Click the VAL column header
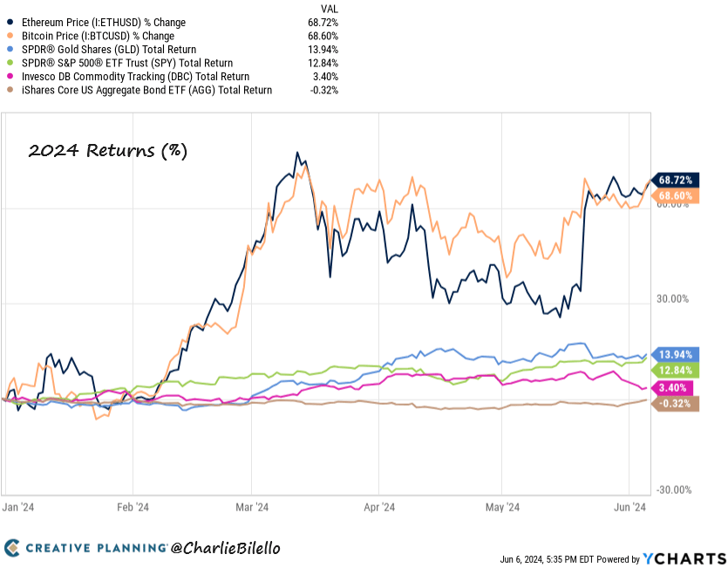 (x=330, y=9)
